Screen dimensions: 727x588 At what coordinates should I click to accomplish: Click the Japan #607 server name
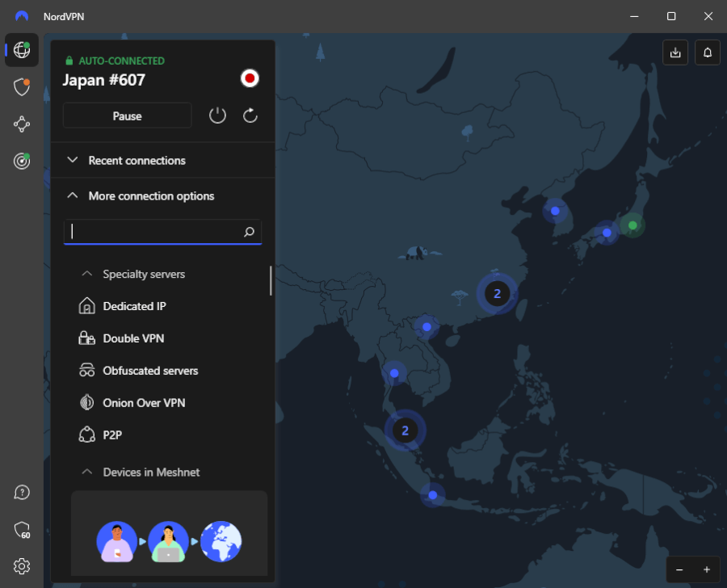tap(104, 80)
